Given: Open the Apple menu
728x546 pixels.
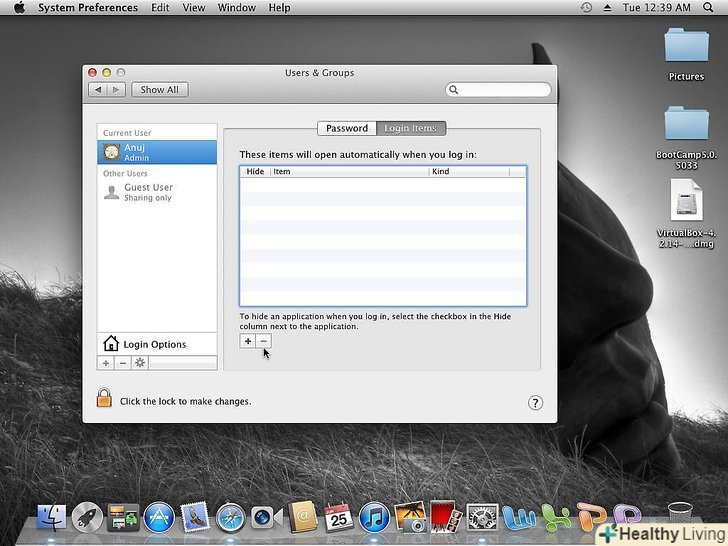Looking at the screenshot, I should click(18, 8).
